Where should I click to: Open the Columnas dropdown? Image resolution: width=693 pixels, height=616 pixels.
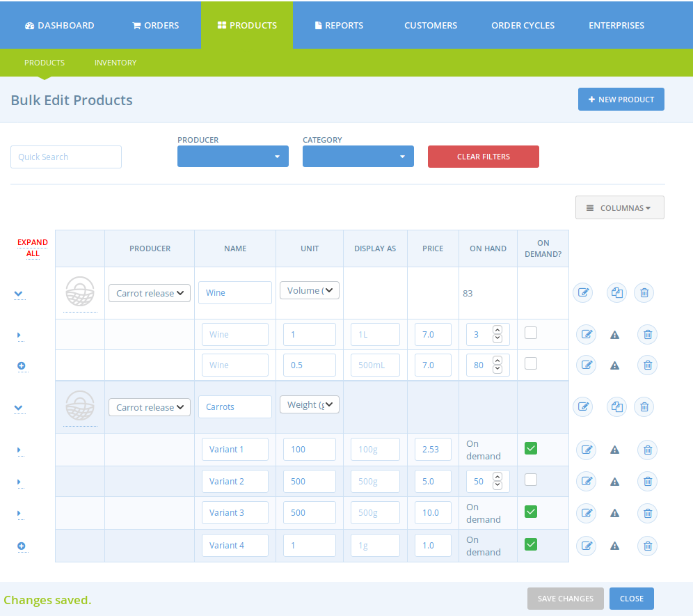click(x=620, y=208)
